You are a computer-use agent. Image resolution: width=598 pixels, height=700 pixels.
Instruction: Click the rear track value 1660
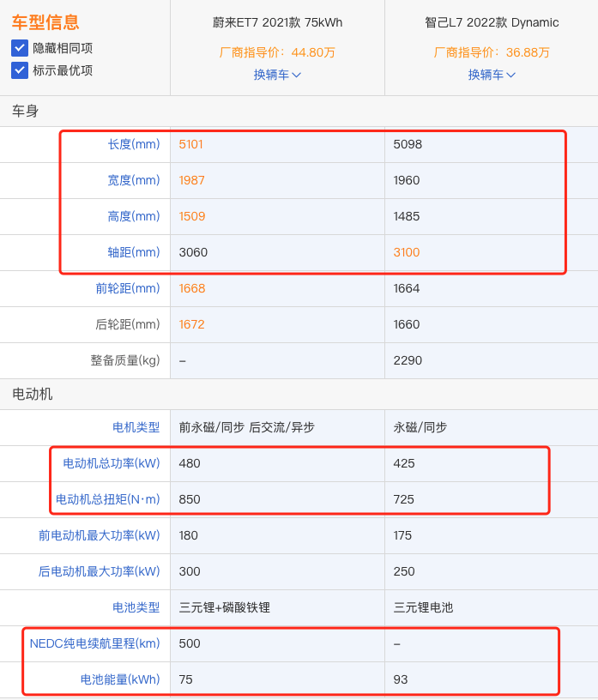click(x=407, y=324)
